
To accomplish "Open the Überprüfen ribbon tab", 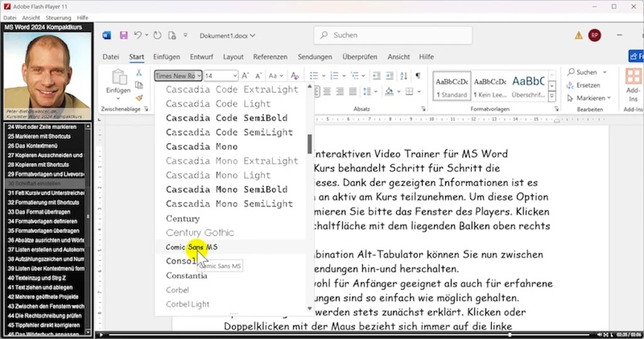I will click(360, 57).
